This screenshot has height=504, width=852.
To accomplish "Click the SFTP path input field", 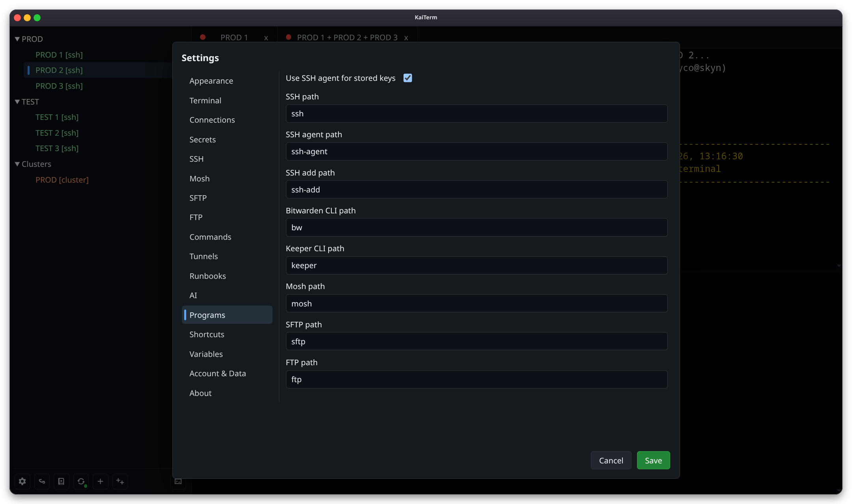I will tap(476, 342).
